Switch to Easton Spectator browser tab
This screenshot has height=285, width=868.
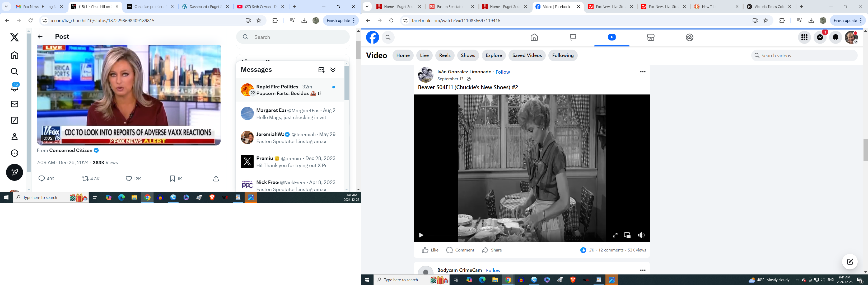coord(451,6)
